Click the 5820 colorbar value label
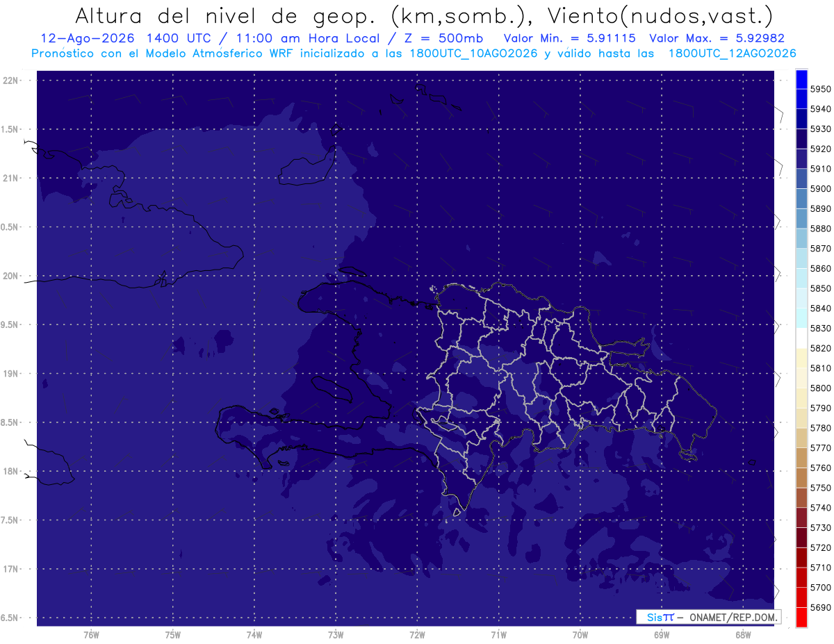The height and width of the screenshot is (644, 834). pyautogui.click(x=821, y=348)
